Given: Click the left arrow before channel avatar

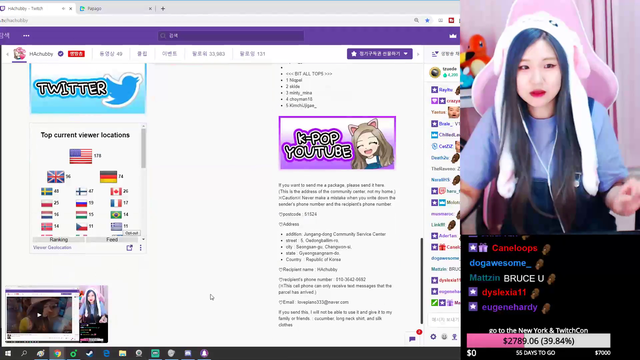Looking at the screenshot, I should point(7,54).
